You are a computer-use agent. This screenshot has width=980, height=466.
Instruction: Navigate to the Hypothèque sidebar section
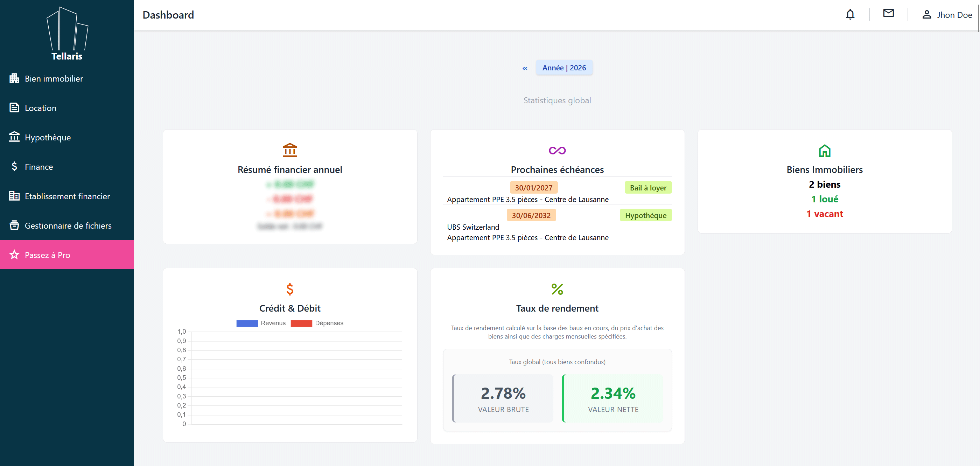coord(48,137)
